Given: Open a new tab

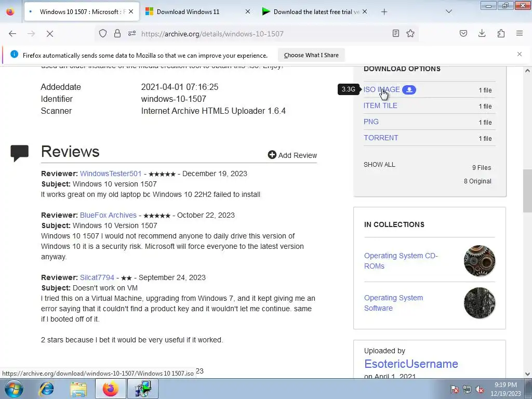Looking at the screenshot, I should coord(384,12).
